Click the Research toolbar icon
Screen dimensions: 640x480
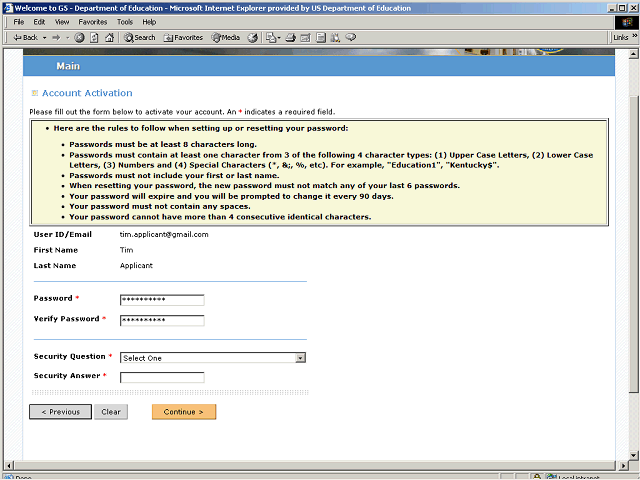tap(336, 38)
